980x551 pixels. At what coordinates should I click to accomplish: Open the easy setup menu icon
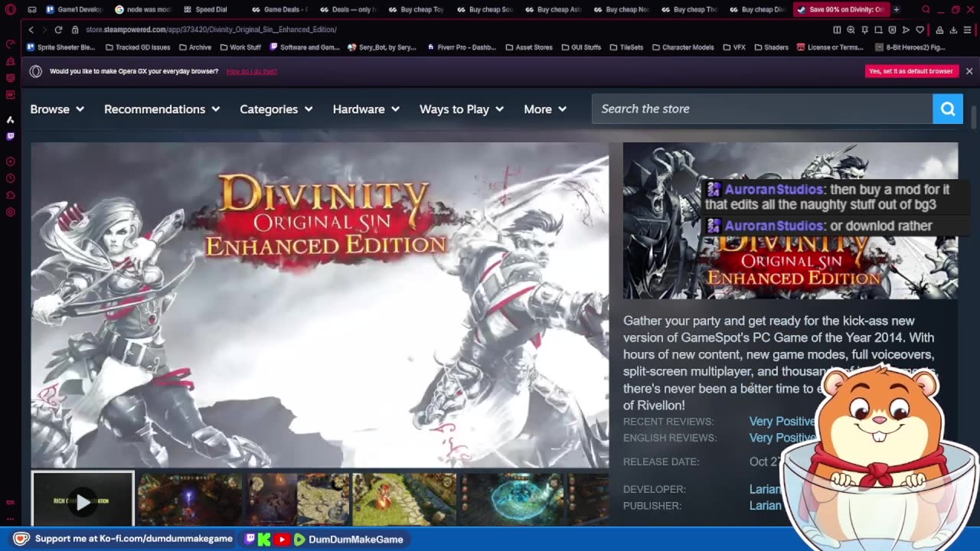pyautogui.click(x=968, y=30)
